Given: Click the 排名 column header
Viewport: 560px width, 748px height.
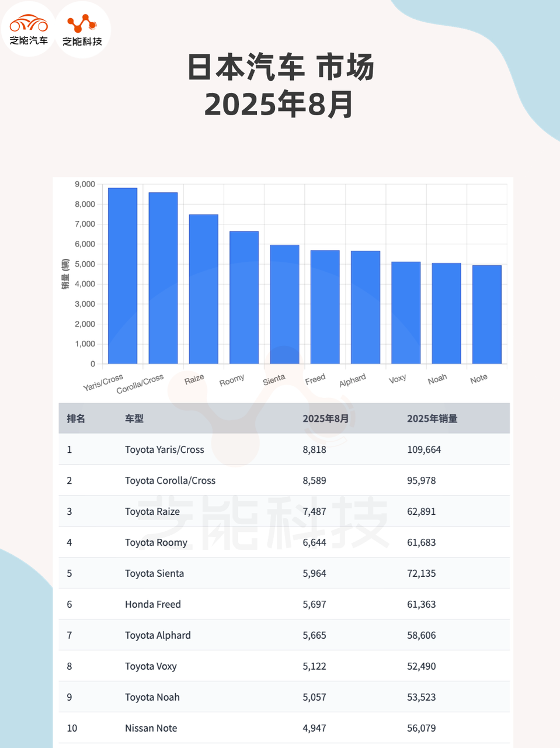Looking at the screenshot, I should (x=76, y=418).
